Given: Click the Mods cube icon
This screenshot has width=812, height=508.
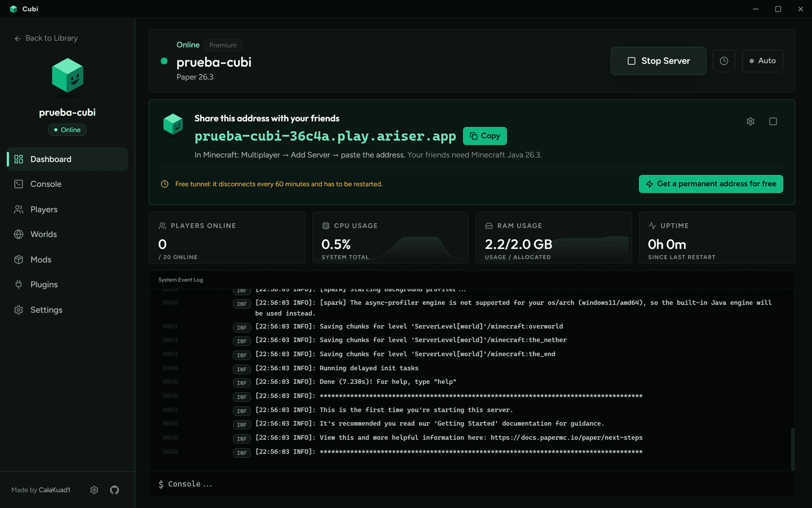Looking at the screenshot, I should pos(19,260).
